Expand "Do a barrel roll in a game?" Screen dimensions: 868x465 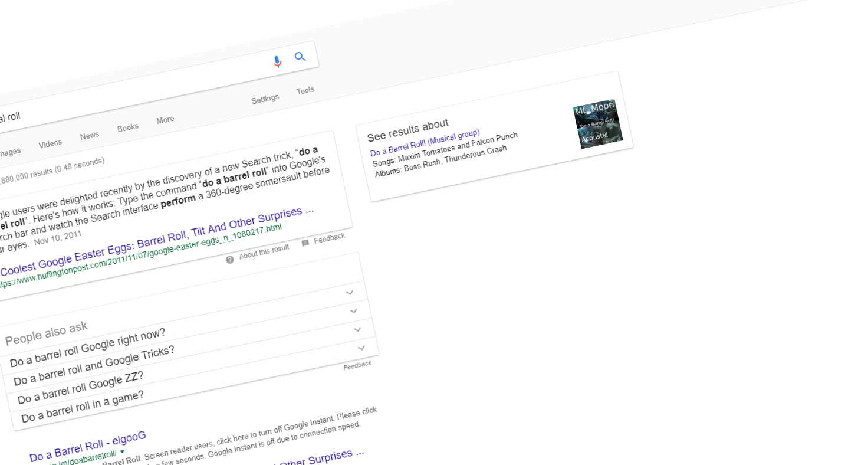pos(195,376)
